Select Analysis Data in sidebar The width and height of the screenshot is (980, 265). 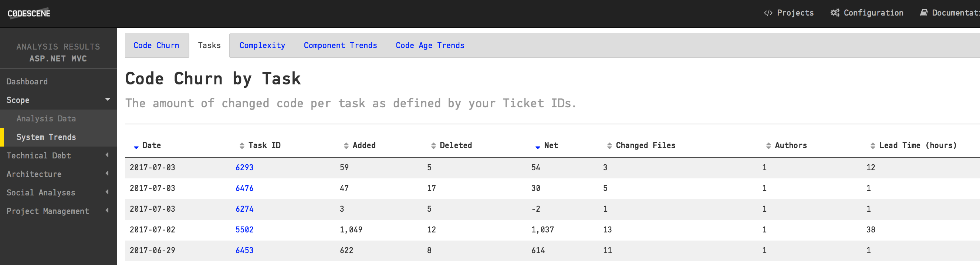tap(46, 118)
